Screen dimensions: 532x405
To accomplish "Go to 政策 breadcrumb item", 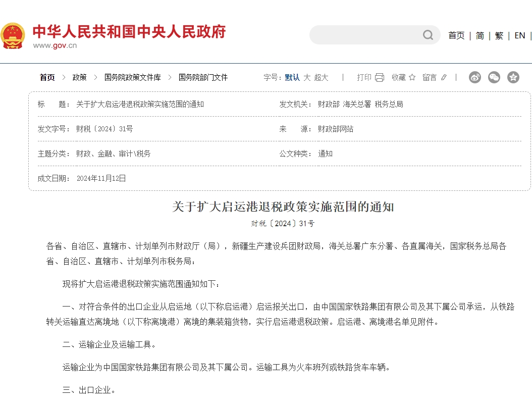I will coord(79,77).
